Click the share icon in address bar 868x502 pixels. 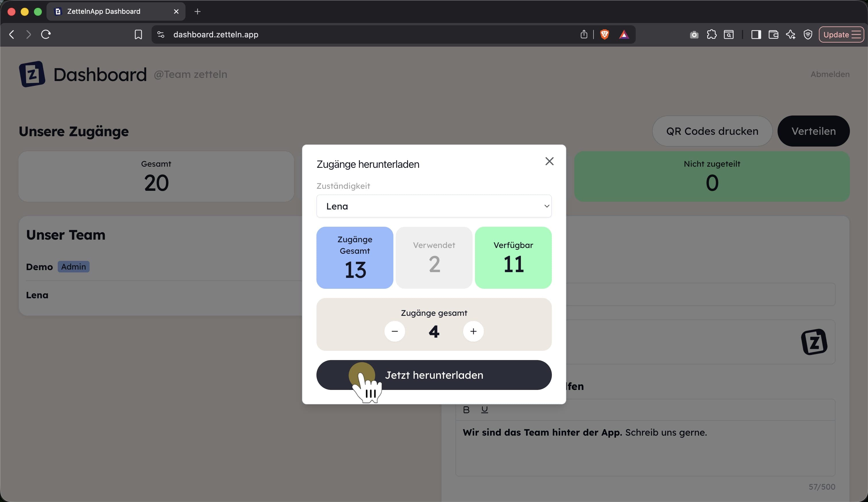(584, 34)
